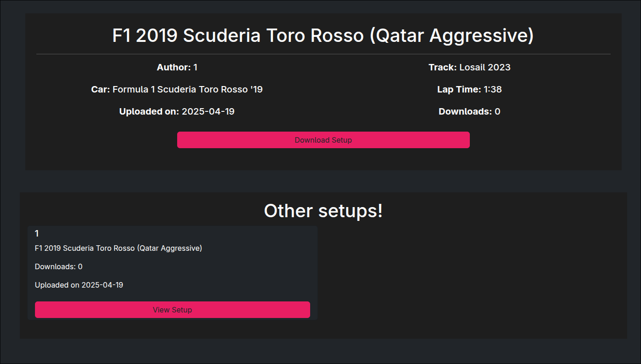Screen dimensions: 641x364
Task: Click the horizontal divider under the title
Action: coord(323,54)
